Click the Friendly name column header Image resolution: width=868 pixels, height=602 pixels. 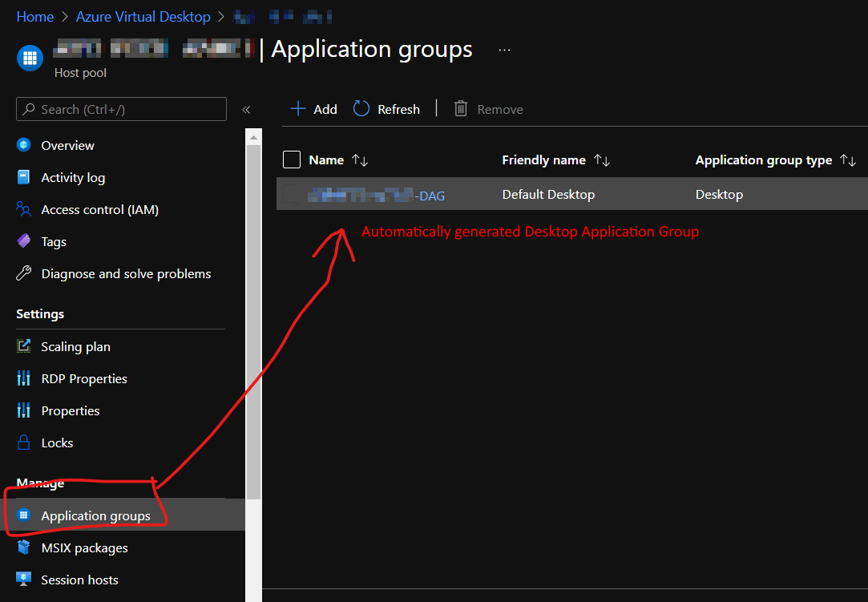click(543, 160)
